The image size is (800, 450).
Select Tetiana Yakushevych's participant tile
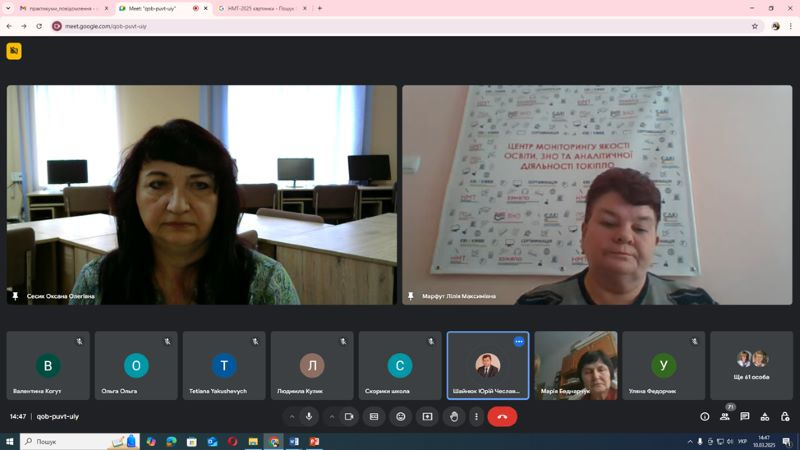coord(224,365)
